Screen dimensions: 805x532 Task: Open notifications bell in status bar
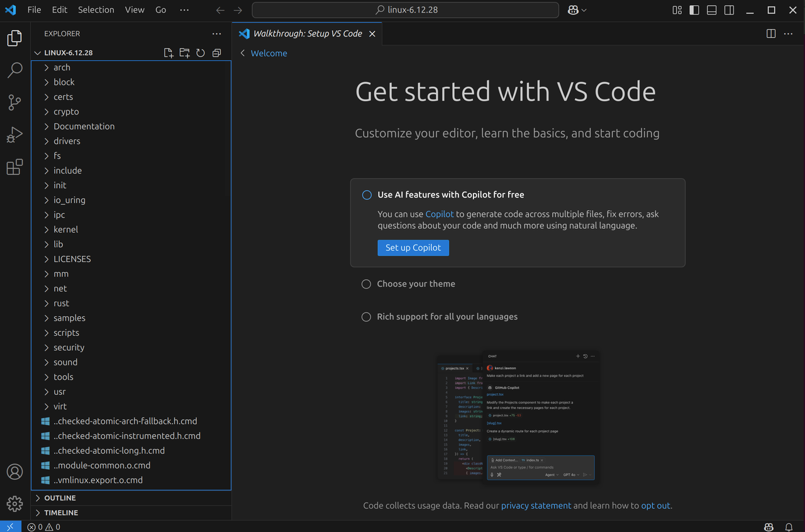click(789, 527)
